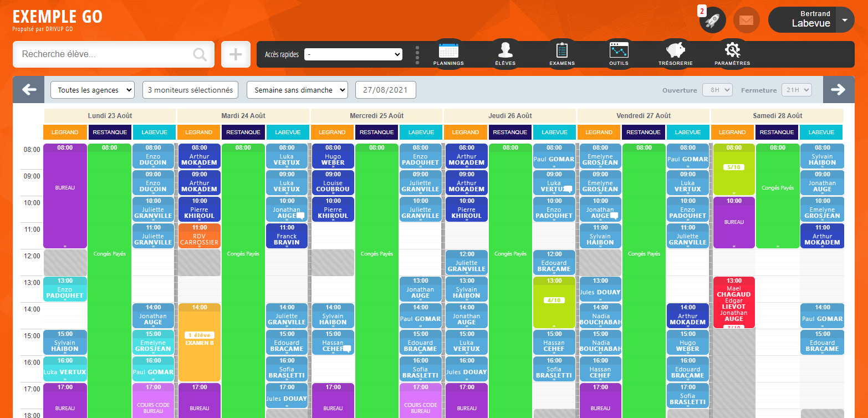Click the ÉLÈVES student icon

point(505,53)
